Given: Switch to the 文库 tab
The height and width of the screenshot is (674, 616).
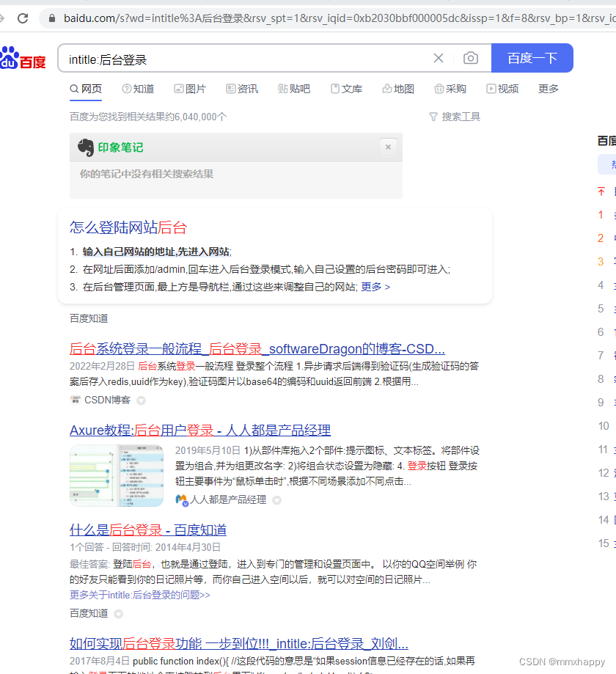Looking at the screenshot, I should coord(346,89).
